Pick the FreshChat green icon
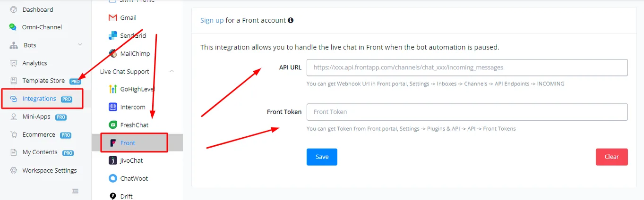644x200 pixels. click(x=112, y=125)
